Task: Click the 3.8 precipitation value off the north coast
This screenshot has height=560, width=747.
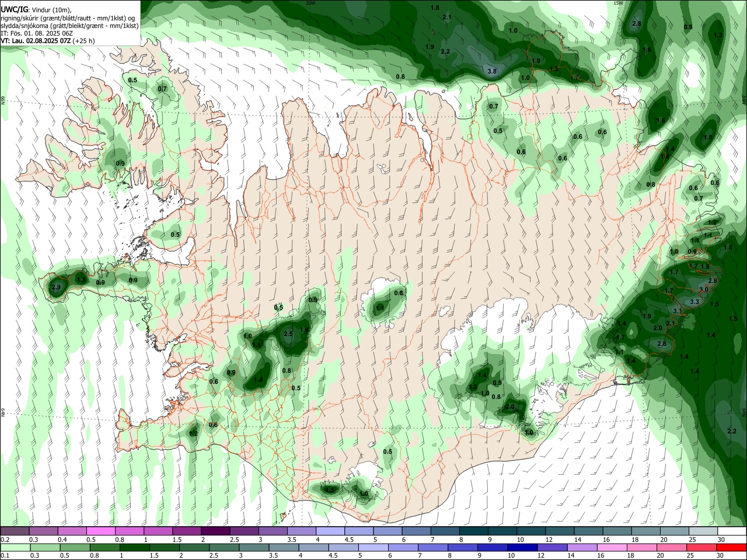Action: [x=492, y=71]
